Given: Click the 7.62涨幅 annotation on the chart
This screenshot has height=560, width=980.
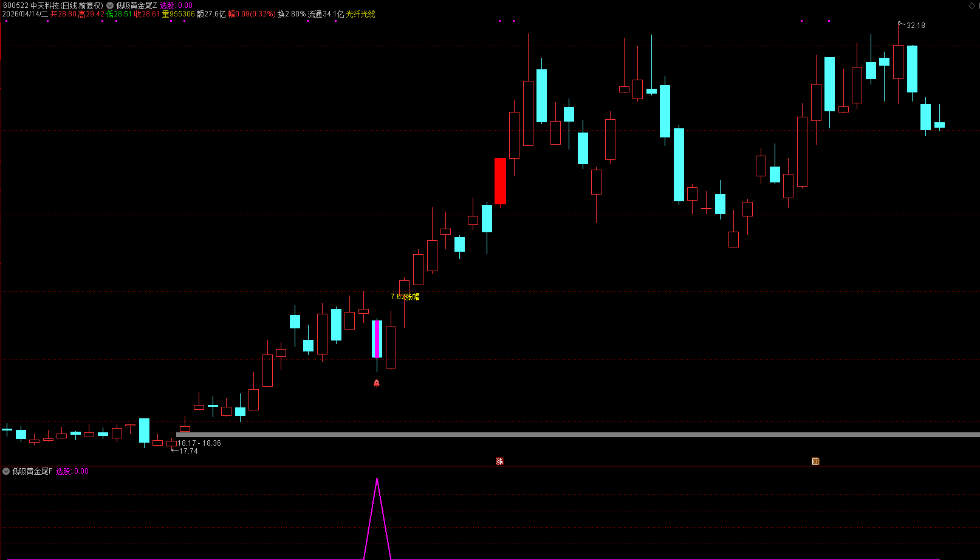Looking at the screenshot, I should (405, 297).
